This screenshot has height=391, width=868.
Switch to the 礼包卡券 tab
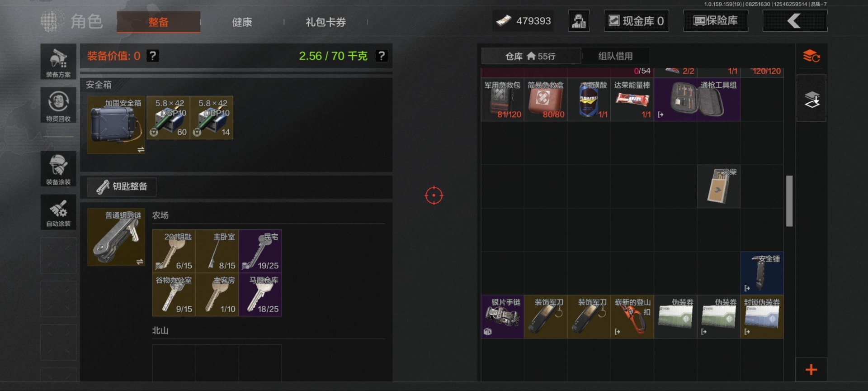click(x=325, y=22)
